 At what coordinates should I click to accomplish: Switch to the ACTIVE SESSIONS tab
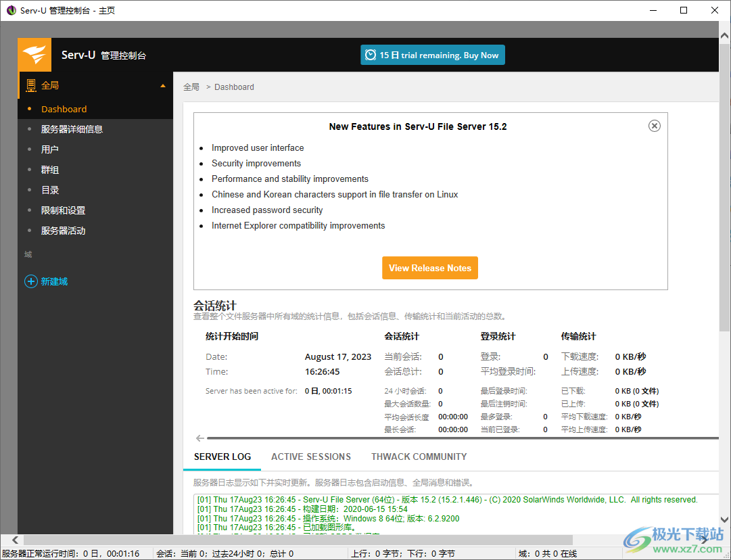coord(311,457)
